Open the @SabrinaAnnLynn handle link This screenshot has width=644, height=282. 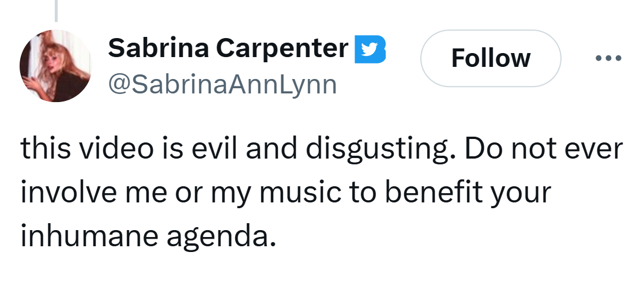222,84
